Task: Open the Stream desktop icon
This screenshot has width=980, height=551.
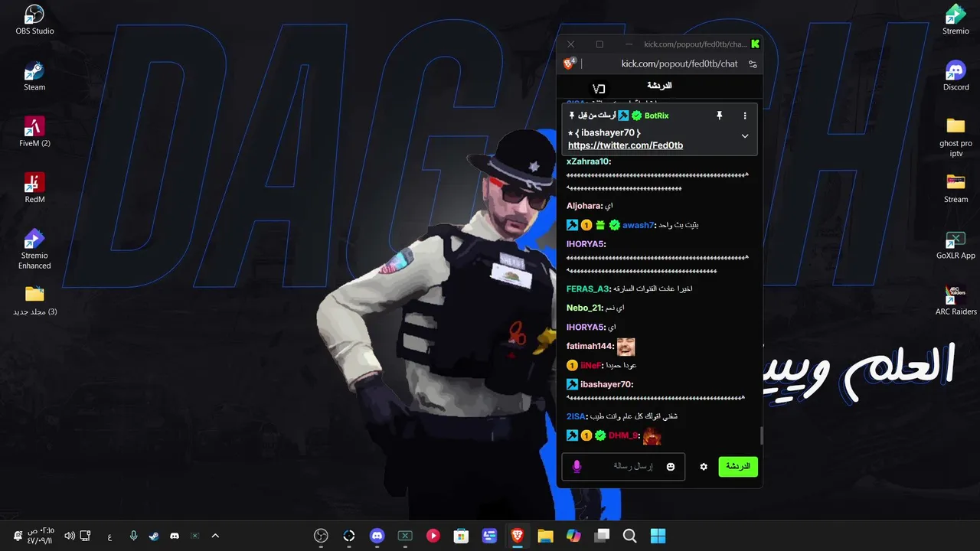Action: click(955, 188)
